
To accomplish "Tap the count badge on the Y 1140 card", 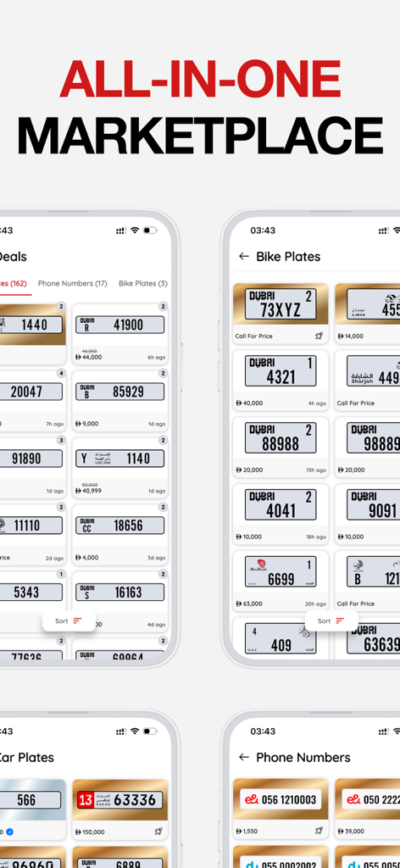I will pos(163,440).
